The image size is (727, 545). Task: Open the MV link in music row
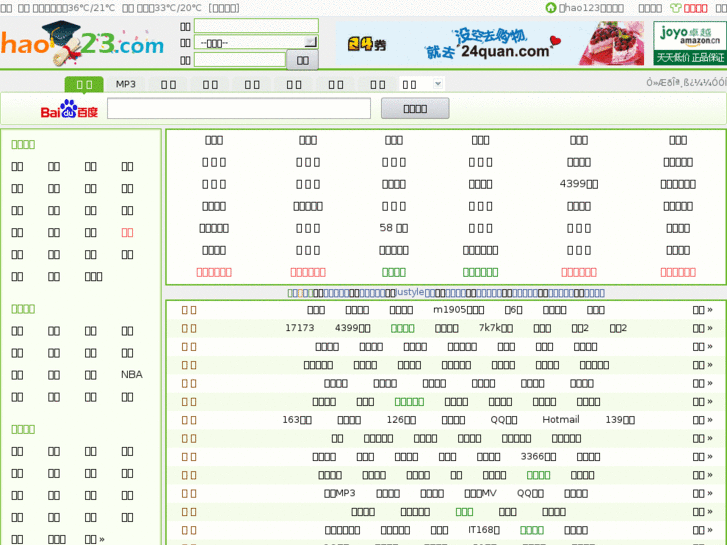pyautogui.click(x=480, y=493)
